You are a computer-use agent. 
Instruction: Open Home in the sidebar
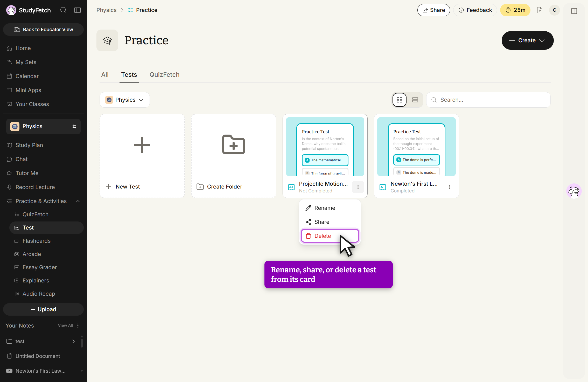pos(44,48)
